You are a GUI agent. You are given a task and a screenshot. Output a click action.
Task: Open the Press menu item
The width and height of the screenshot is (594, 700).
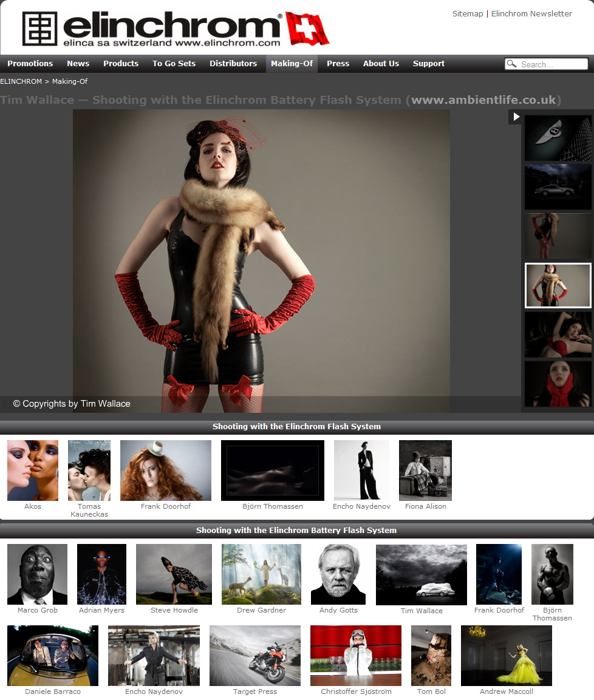pyautogui.click(x=338, y=63)
